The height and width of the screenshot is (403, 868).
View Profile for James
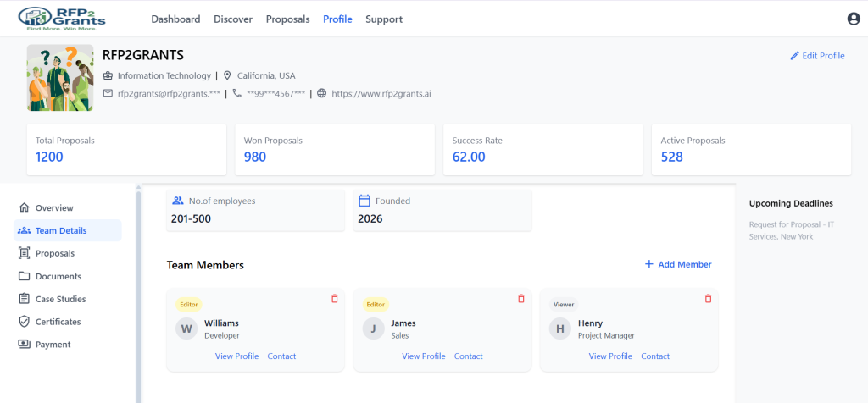(x=423, y=356)
